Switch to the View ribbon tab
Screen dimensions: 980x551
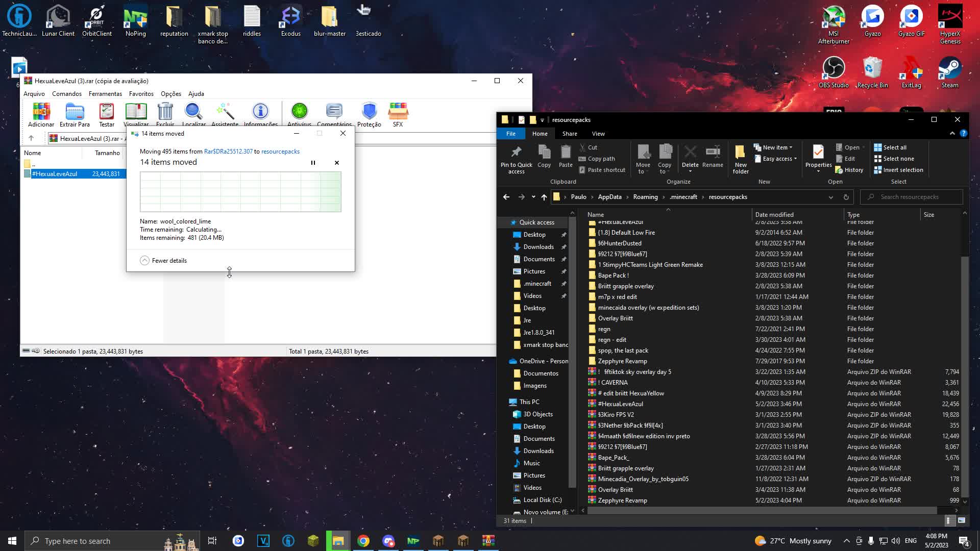(x=598, y=134)
